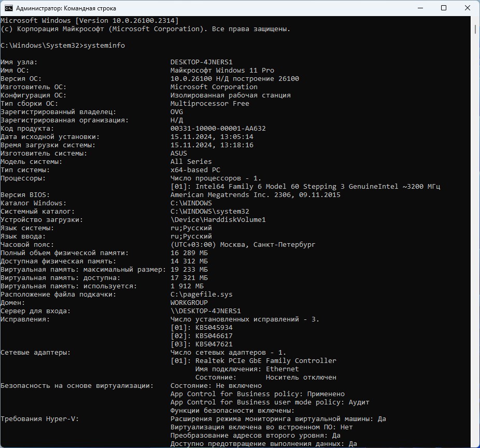Click virtual memory available '17 321 МБ'
Viewport: 480px width, 448px height.
189,277
